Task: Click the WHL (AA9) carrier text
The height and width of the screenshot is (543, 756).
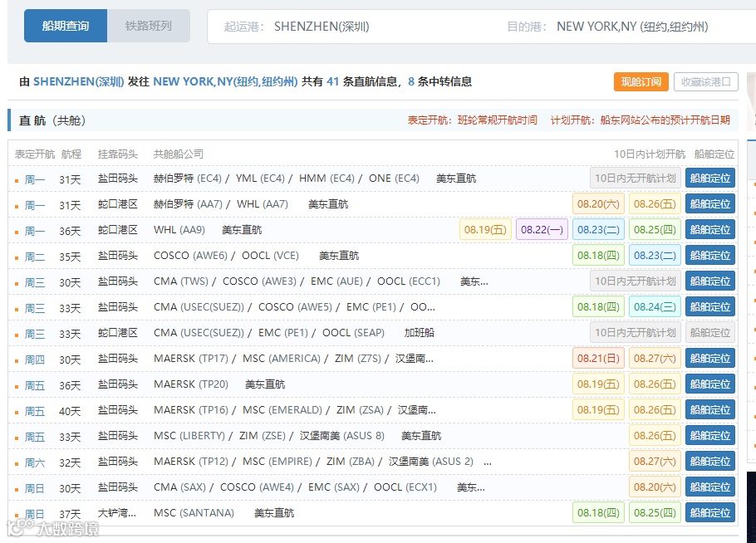Action: coord(179,230)
